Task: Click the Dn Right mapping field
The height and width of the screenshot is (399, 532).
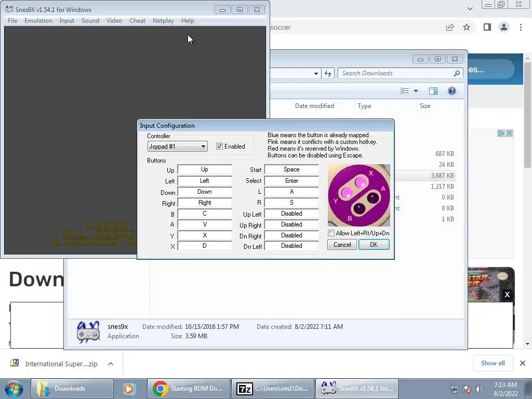Action: tap(291, 235)
